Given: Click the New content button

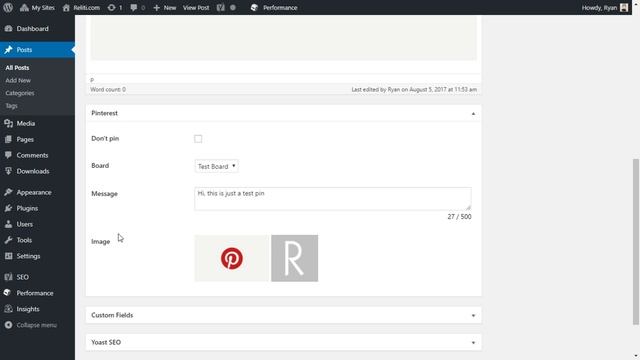Looking at the screenshot, I should (164, 7).
